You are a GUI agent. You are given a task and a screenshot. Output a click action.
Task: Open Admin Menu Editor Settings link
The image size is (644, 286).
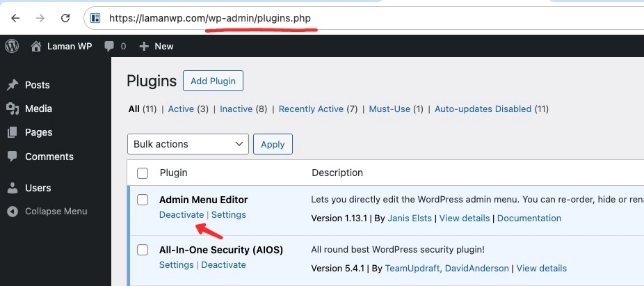click(229, 214)
